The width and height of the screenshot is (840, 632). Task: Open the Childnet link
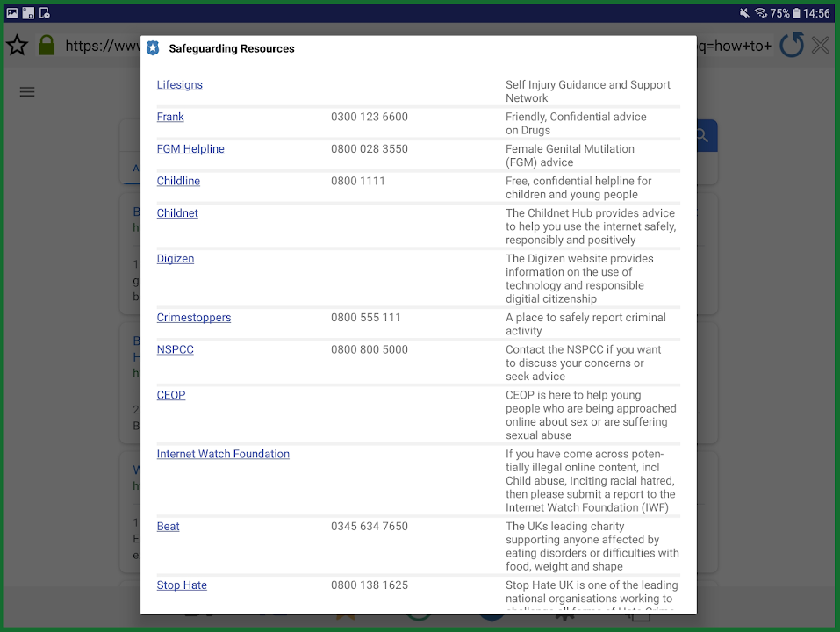point(177,213)
